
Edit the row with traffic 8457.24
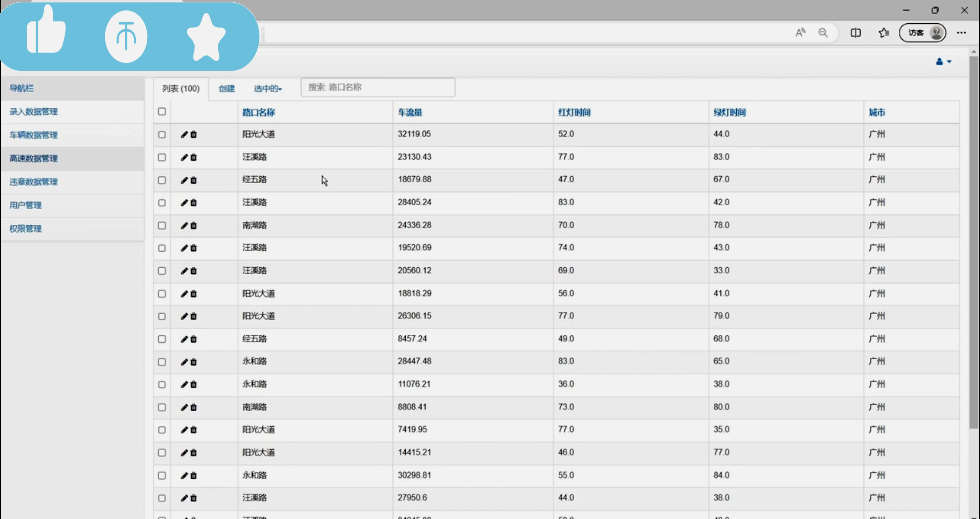tap(184, 339)
